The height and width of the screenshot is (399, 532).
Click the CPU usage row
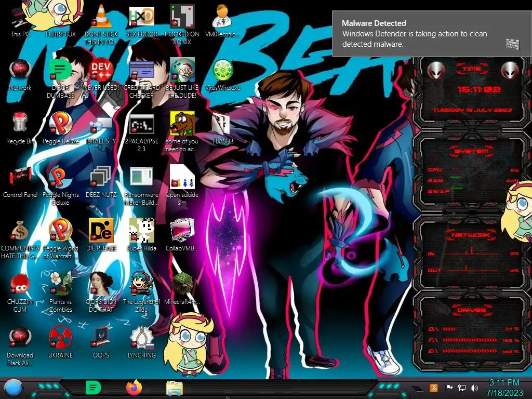(473, 170)
